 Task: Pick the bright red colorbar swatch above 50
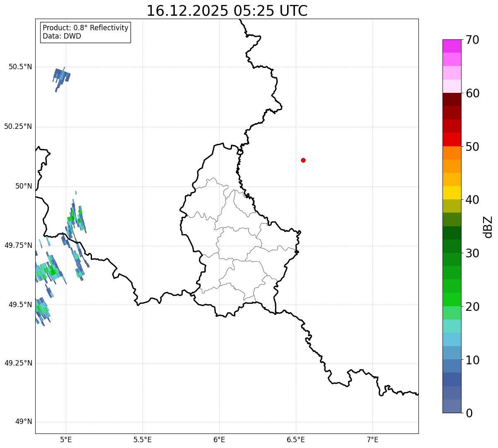coord(452,139)
